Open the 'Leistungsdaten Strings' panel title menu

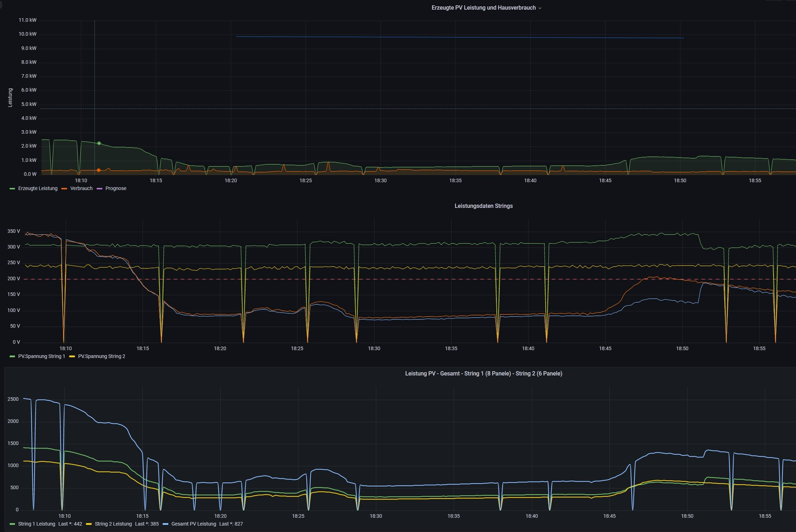point(483,206)
